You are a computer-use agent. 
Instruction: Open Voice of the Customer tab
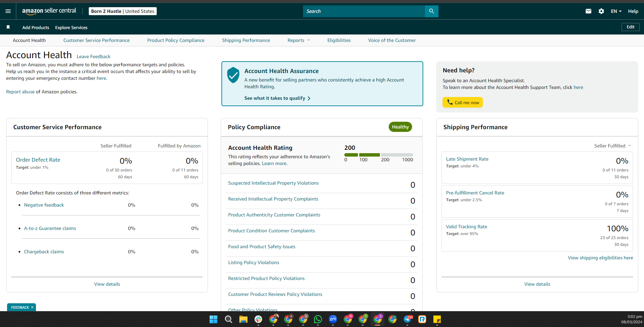[392, 40]
